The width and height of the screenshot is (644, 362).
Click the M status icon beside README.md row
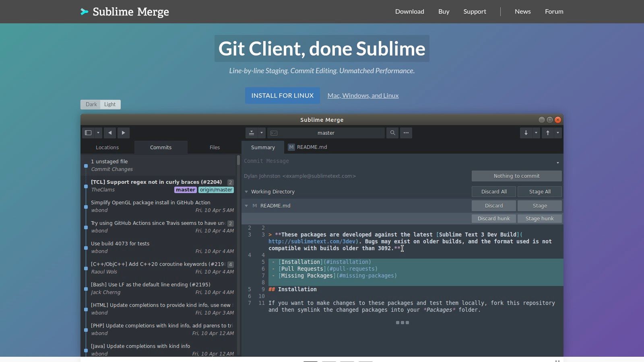point(254,206)
